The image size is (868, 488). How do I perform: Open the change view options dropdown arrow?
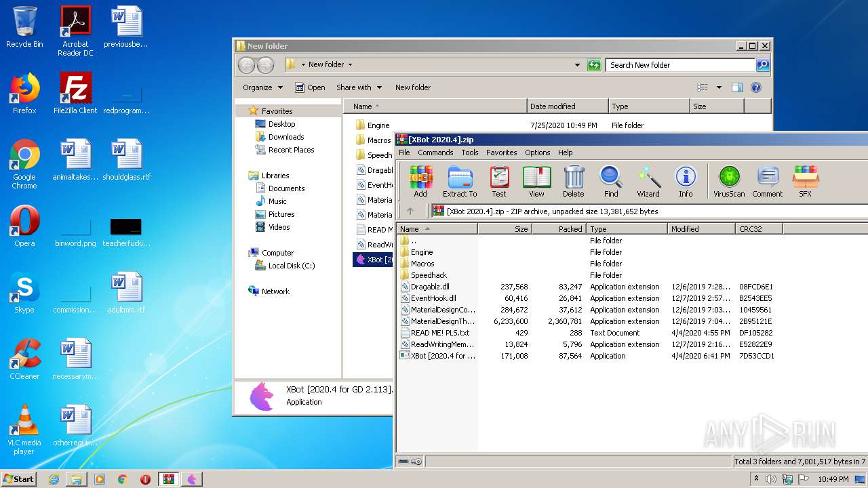(x=719, y=87)
